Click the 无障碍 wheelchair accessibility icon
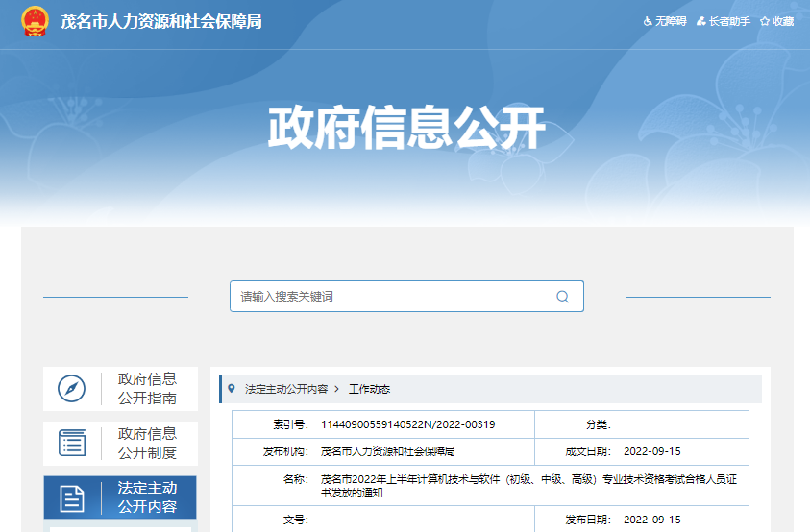 (648, 21)
